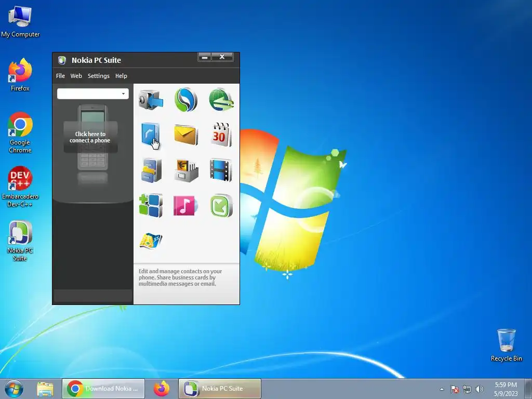
Task: Open the network tray icon
Action: click(x=467, y=389)
